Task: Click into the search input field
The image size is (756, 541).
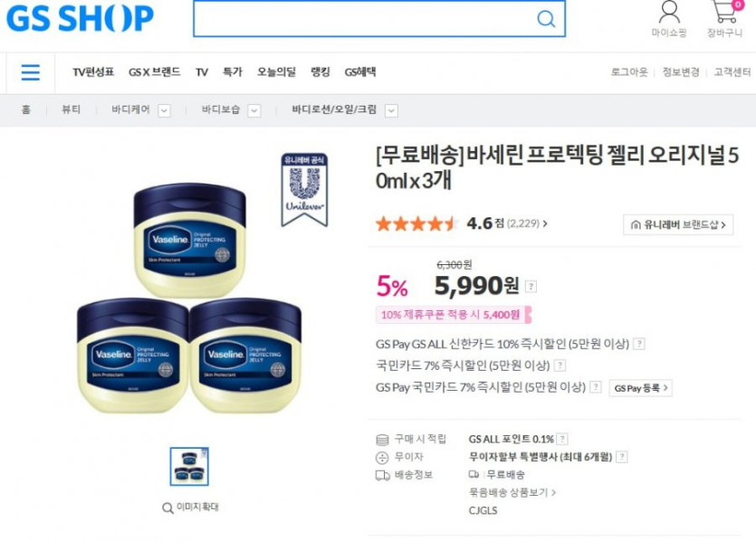Action: (365, 19)
